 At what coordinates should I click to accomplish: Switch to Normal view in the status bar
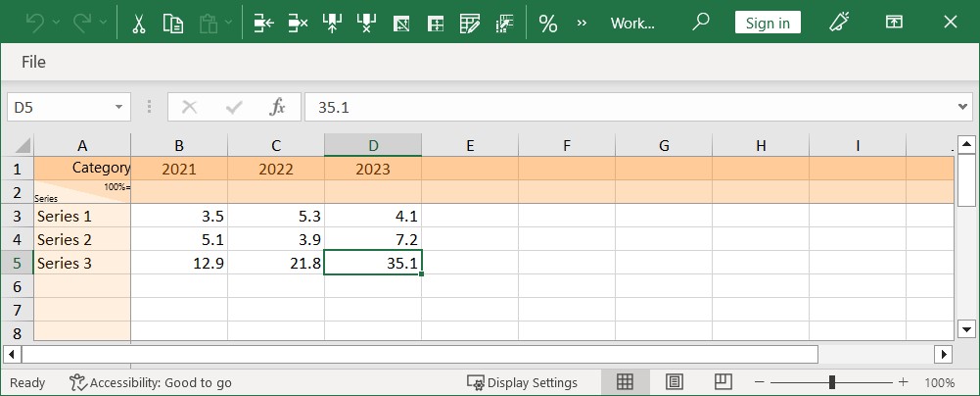click(x=625, y=381)
